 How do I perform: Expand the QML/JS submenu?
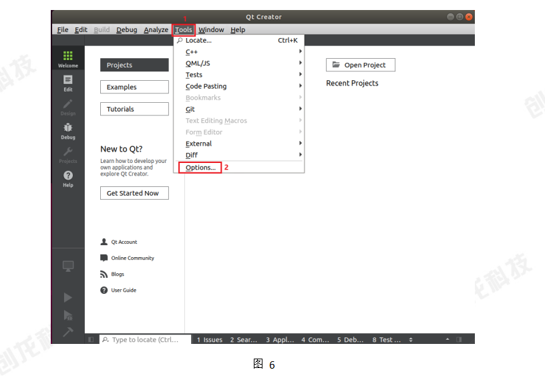[x=239, y=63]
